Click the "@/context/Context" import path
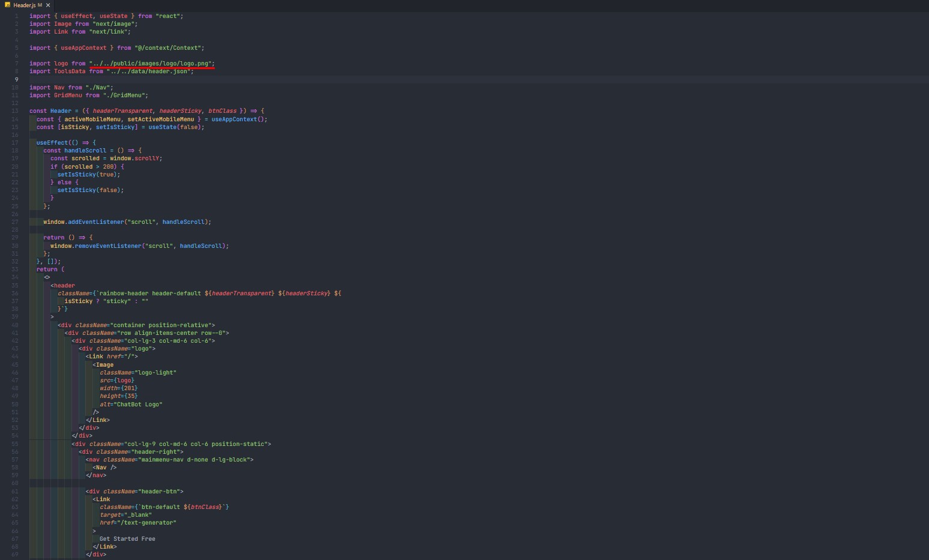The image size is (929, 560). pos(168,48)
